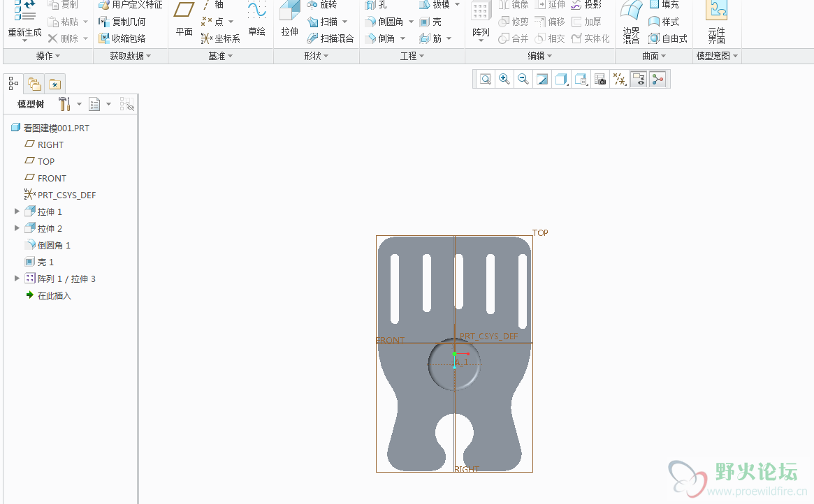Viewport: 814px width, 504px height.
Task: Click the 收缩包络 (Shrinkwrap) tool
Action: click(x=122, y=38)
